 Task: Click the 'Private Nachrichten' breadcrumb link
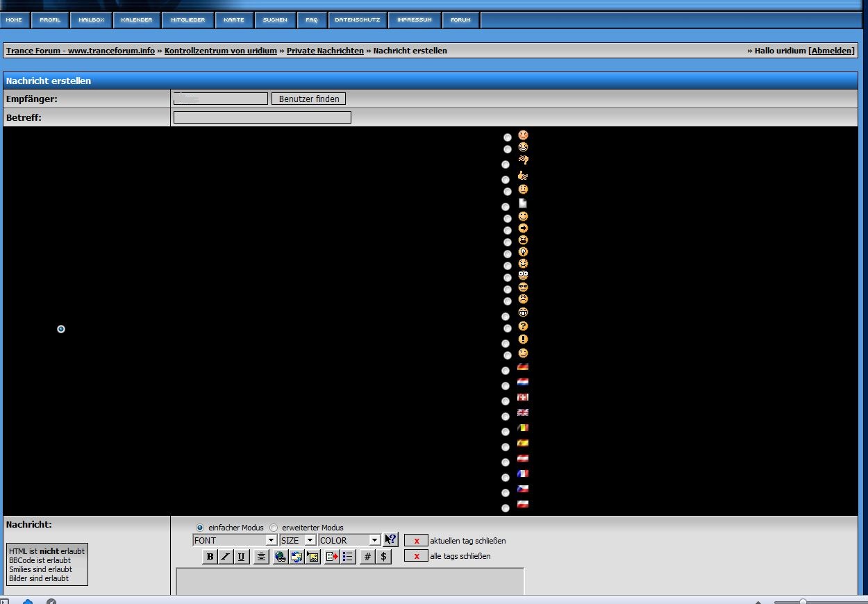click(325, 51)
